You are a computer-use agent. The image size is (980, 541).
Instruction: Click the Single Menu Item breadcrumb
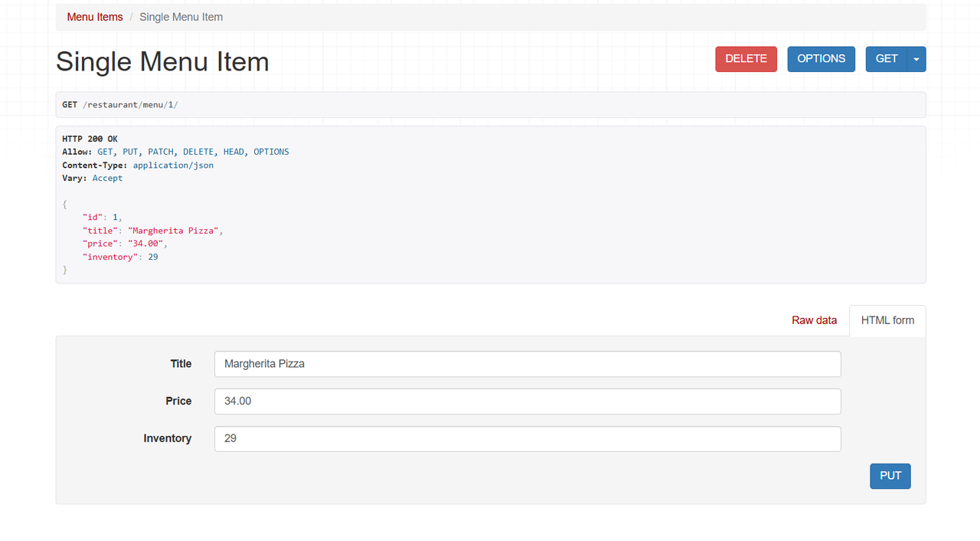click(x=181, y=17)
